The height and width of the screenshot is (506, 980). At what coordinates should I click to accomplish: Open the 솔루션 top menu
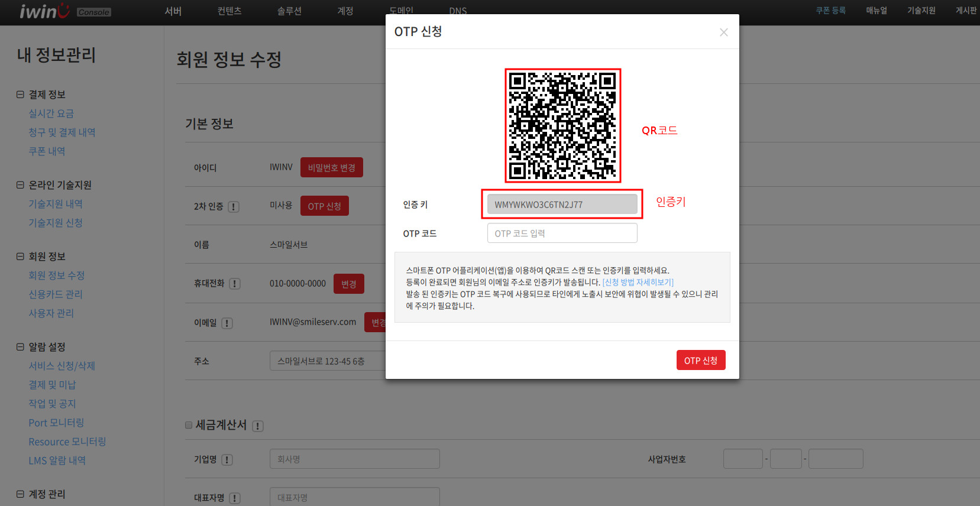point(289,11)
